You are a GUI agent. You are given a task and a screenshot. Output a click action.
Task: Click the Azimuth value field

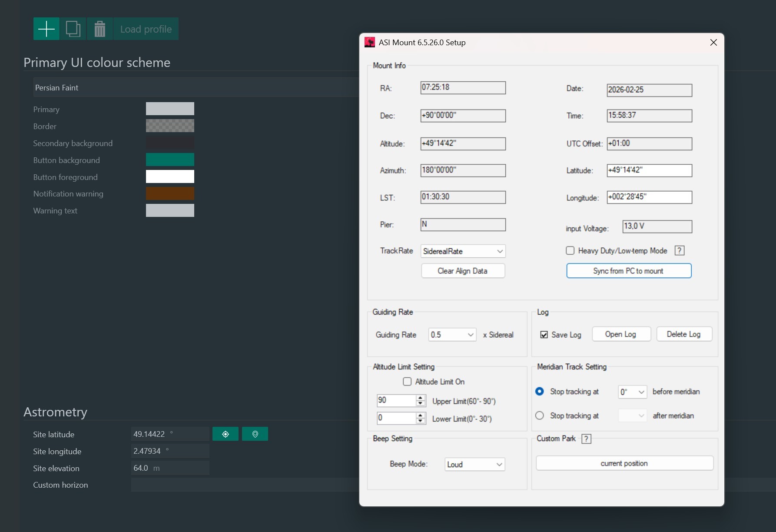coord(463,170)
